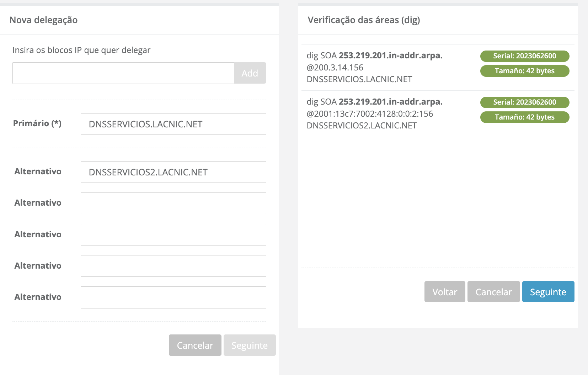Viewport: 588px width, 375px height.
Task: Select the dig SOA entry for @200.3.14.156
Action: click(x=374, y=67)
